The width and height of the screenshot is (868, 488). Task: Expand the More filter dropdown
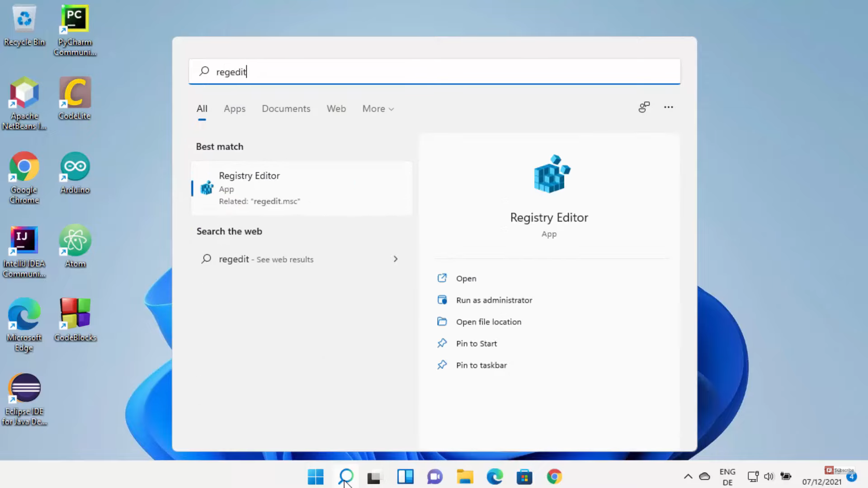(378, 109)
